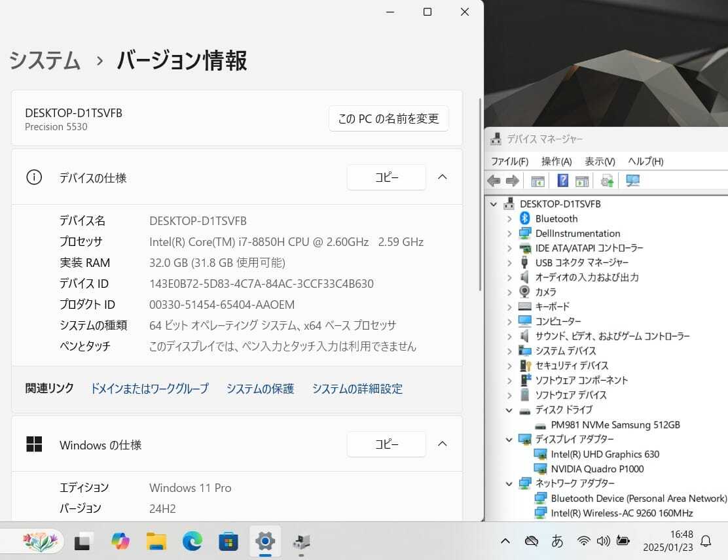Open the ヘルプ(H) menu
The height and width of the screenshot is (560, 728).
click(x=646, y=161)
